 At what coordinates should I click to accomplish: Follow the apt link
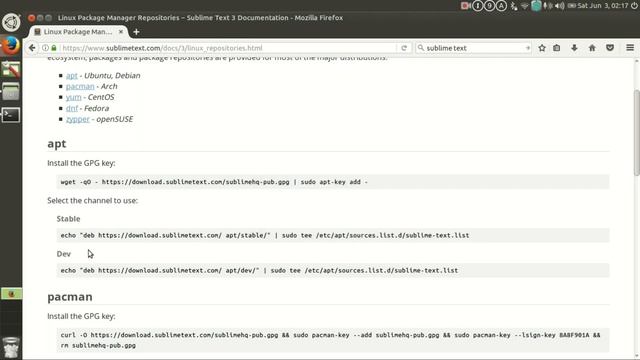(x=71, y=76)
